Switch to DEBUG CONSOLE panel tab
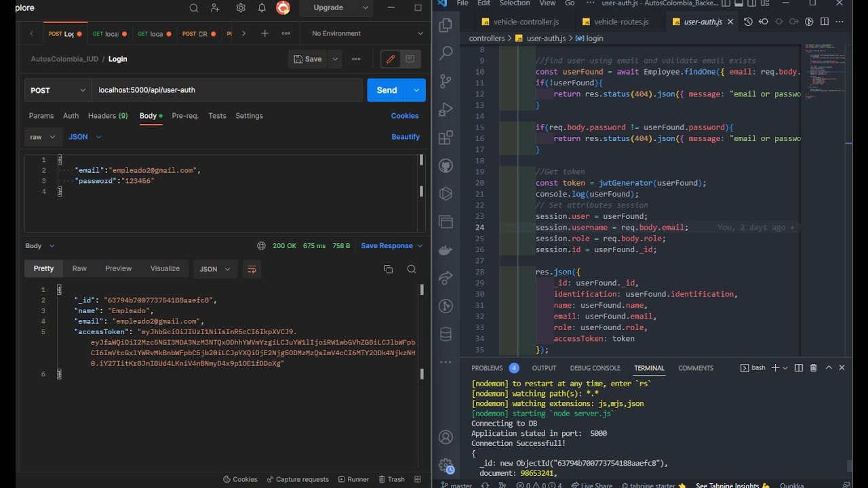This screenshot has width=868, height=488. coord(595,368)
